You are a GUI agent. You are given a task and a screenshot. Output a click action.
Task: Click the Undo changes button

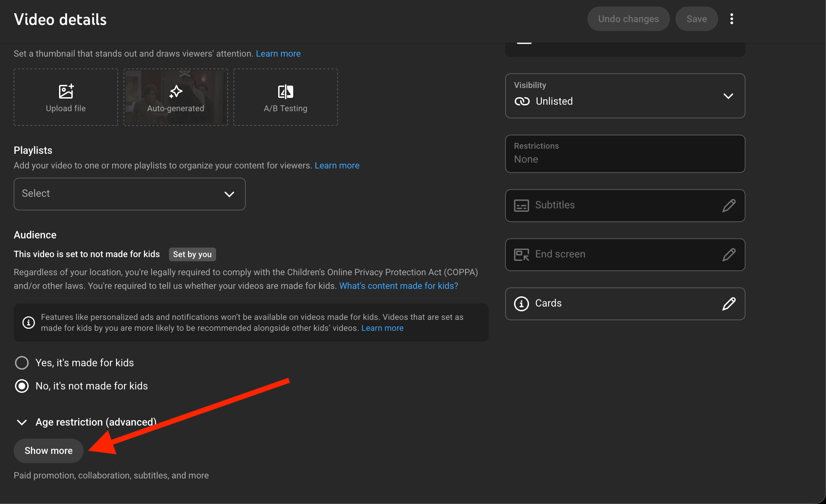click(x=628, y=19)
